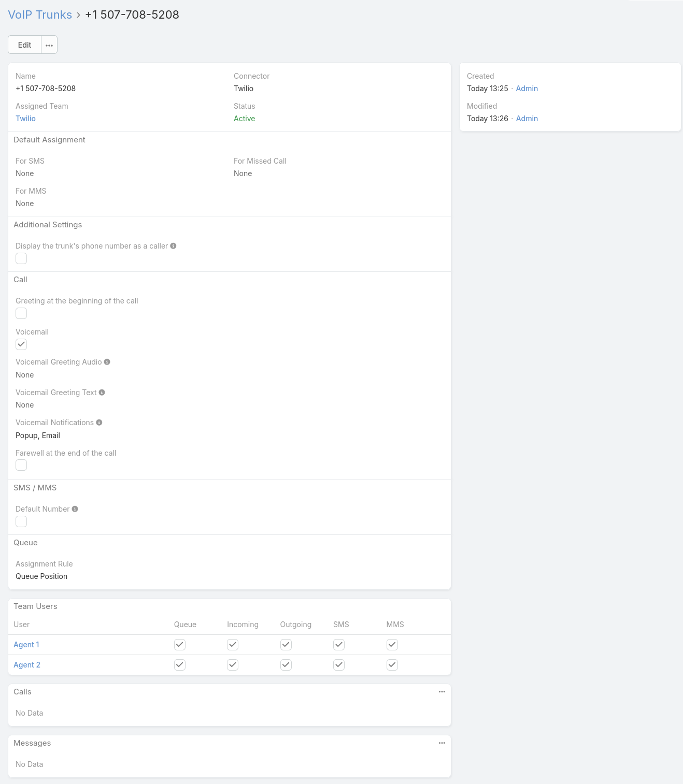Click the Admin link under Created

click(527, 88)
